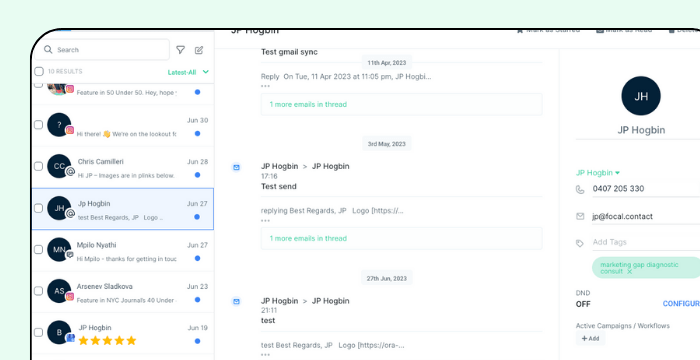Screen dimensions: 700x360
Task: Check the Mpilo Nyathi conversation checkbox
Action: (x=38, y=249)
